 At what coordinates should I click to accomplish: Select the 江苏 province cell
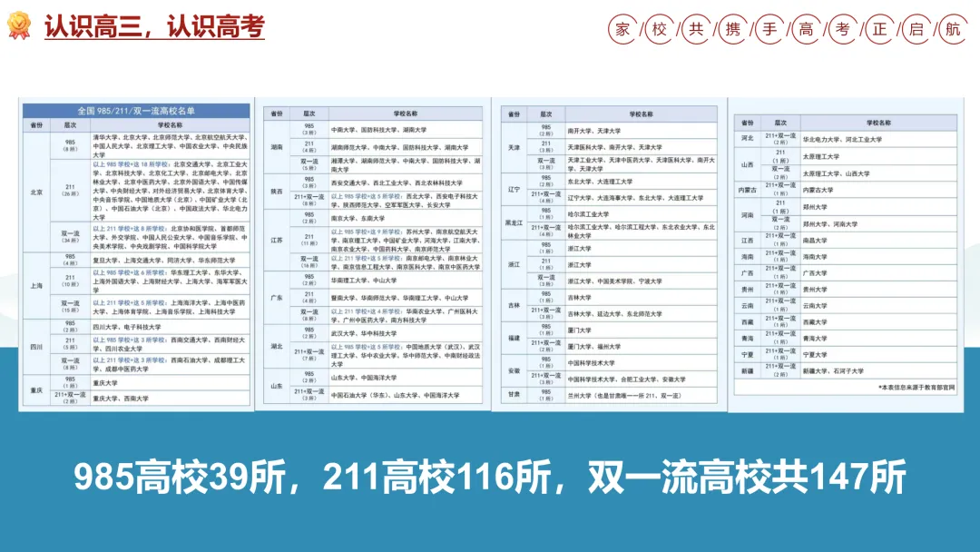click(277, 240)
